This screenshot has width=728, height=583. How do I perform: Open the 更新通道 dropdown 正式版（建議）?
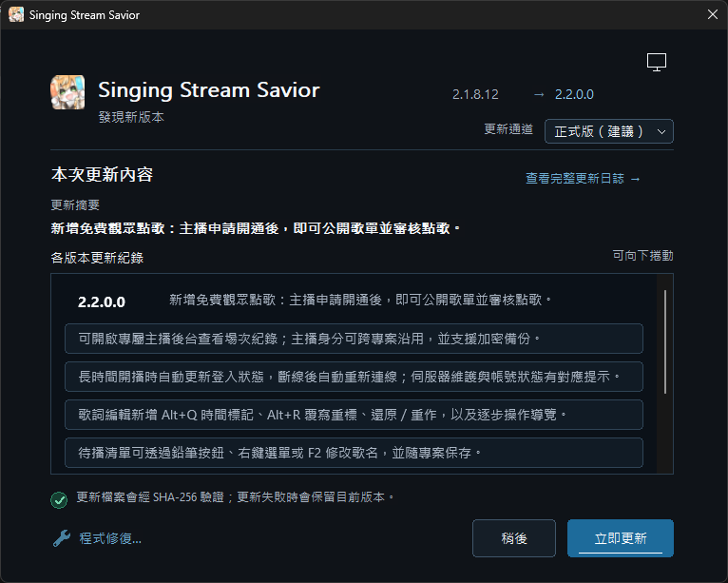(x=608, y=131)
